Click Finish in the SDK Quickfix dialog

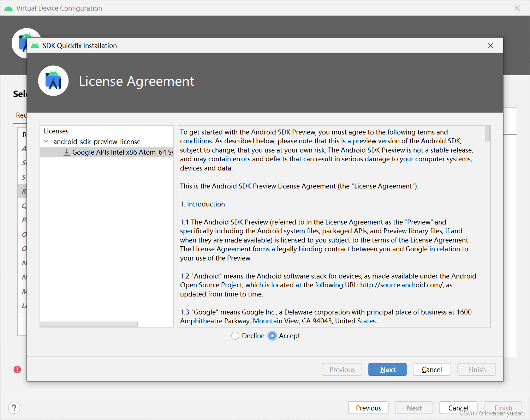(x=477, y=370)
